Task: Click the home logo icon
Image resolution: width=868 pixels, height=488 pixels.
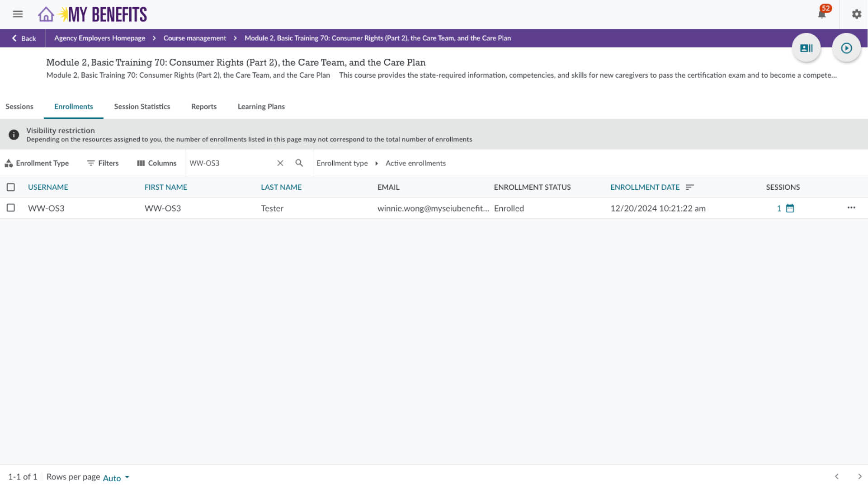Action: click(46, 14)
